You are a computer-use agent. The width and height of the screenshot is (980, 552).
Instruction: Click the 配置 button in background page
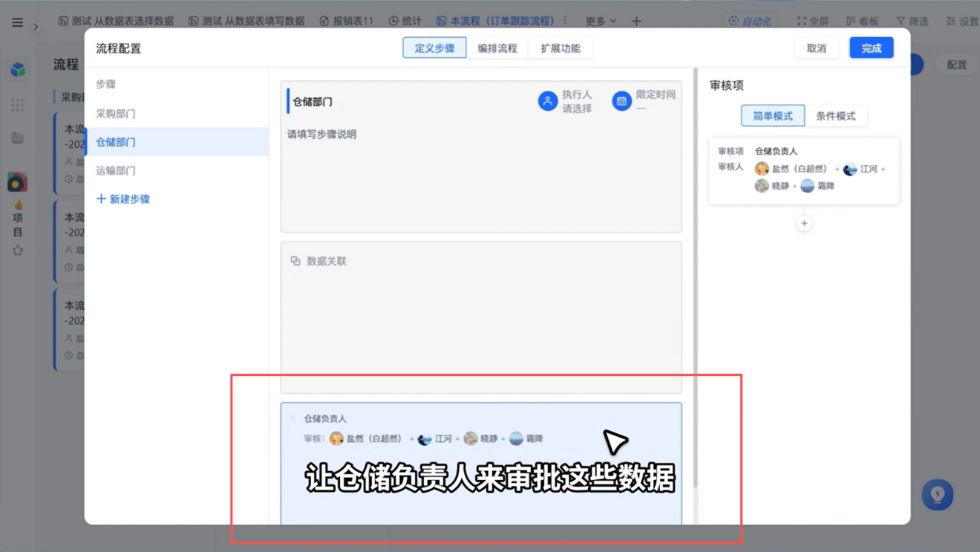click(x=957, y=65)
